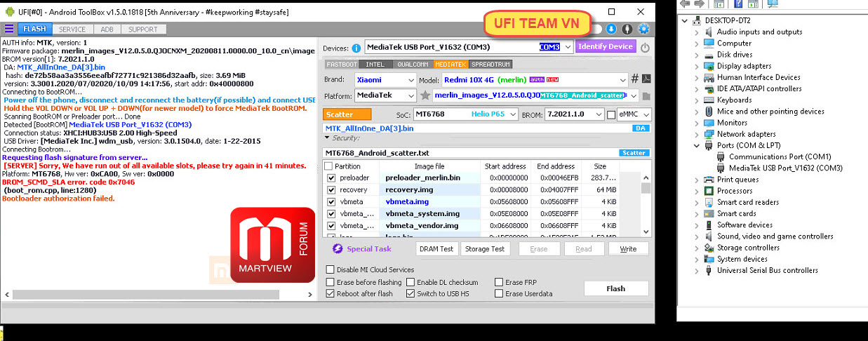This screenshot has width=868, height=341.
Task: Expand Universal Serial Bus controllers node
Action: (697, 270)
